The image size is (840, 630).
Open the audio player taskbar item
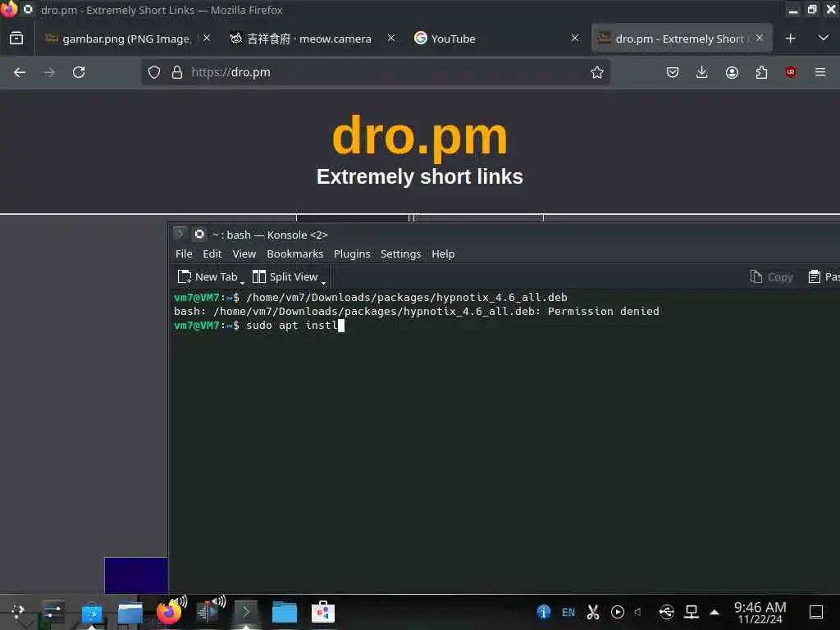click(208, 612)
